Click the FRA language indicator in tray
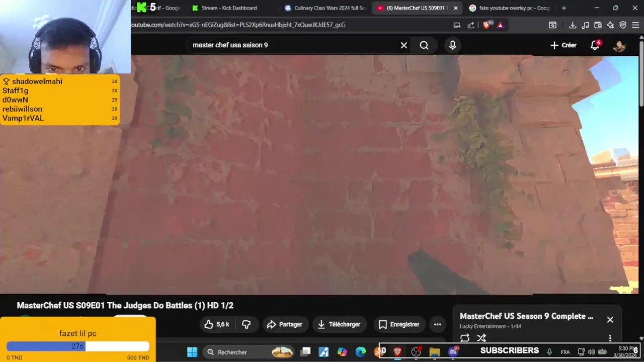Image resolution: width=644 pixels, height=362 pixels. [565, 352]
